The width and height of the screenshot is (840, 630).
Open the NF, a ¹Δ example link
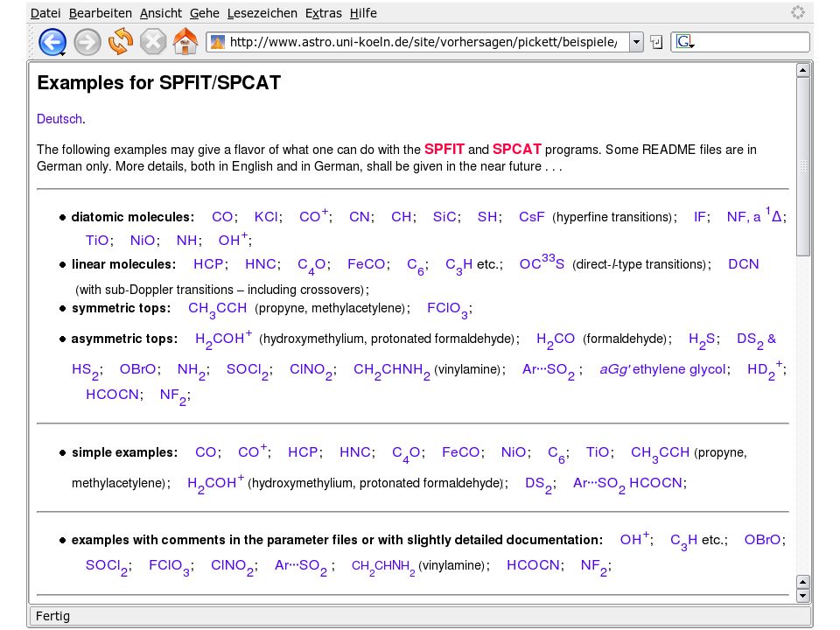click(x=754, y=215)
